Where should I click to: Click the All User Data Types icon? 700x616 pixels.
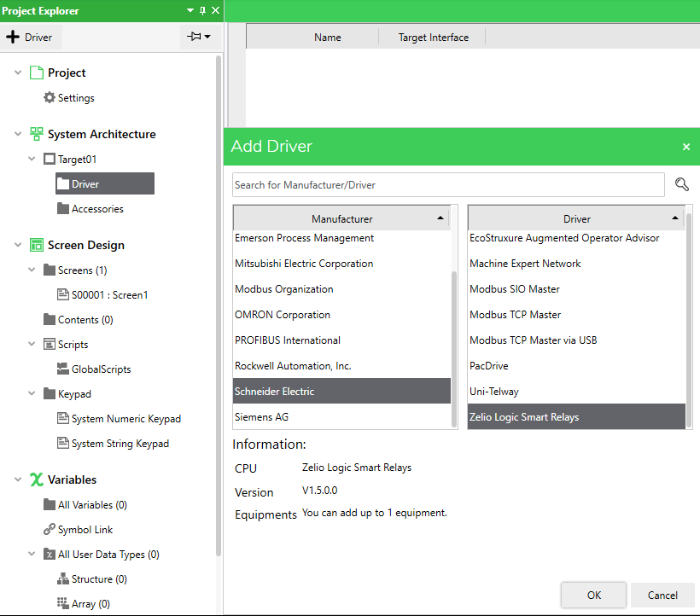(50, 554)
